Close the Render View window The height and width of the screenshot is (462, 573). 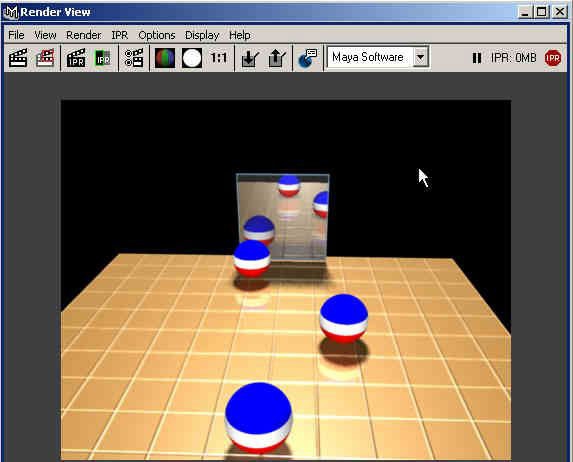[559, 12]
